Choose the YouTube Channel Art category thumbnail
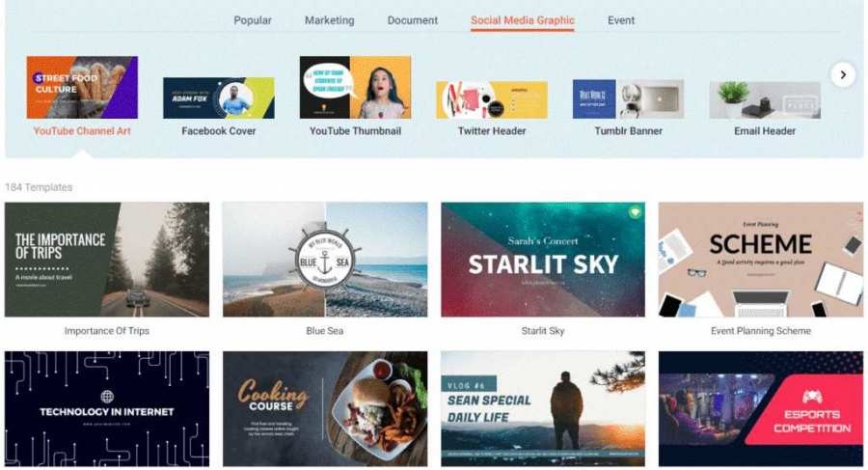This screenshot has height=470, width=868. point(82,87)
